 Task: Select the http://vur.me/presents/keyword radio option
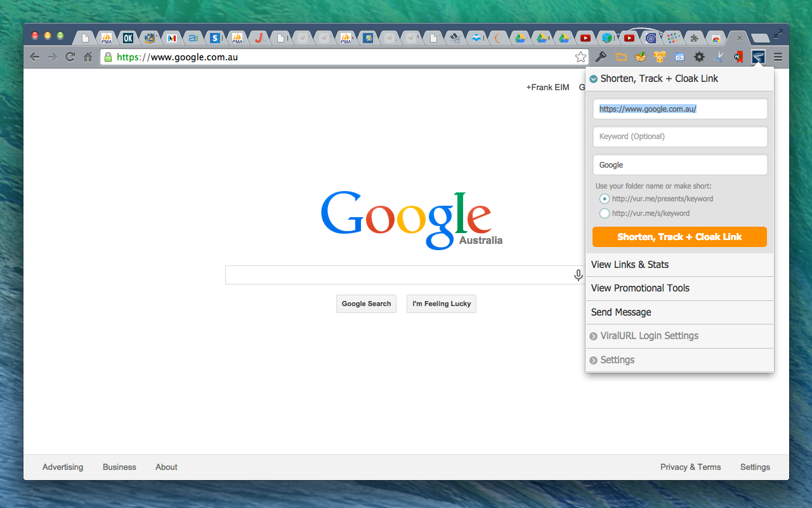pyautogui.click(x=604, y=198)
